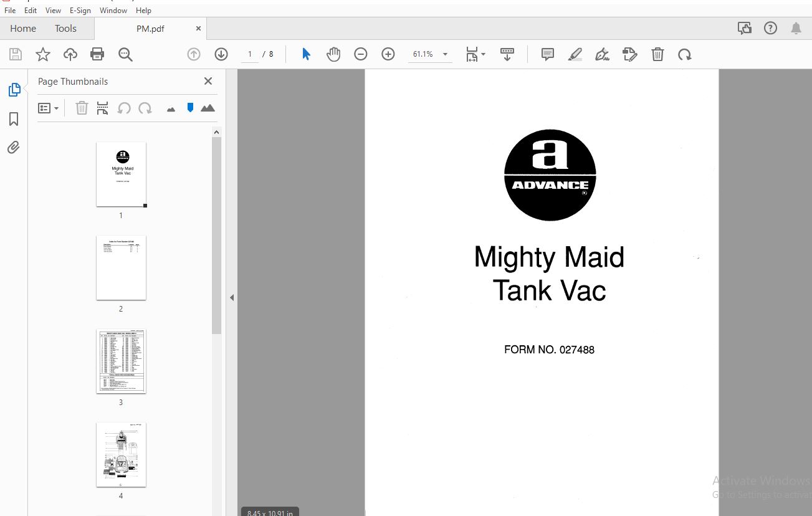Click the thumbnails panel vertical scrollbar
This screenshot has width=812, height=516.
(x=216, y=235)
